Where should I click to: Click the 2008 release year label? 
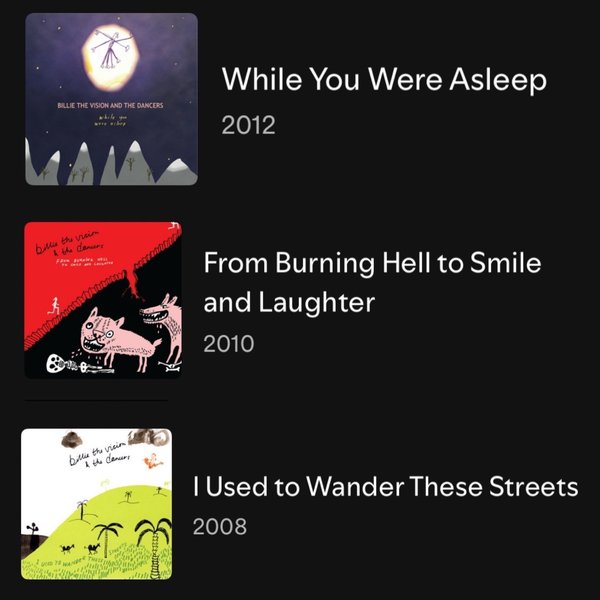tap(220, 526)
